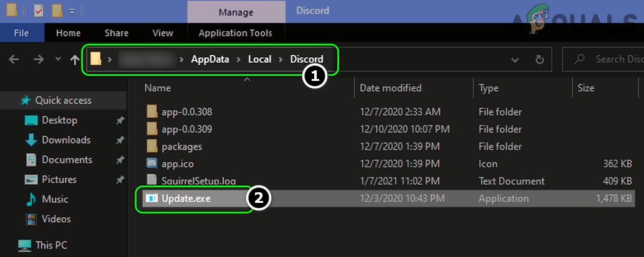Open the address bar history dropdown
Screen dimensions: 644x257
click(515, 60)
